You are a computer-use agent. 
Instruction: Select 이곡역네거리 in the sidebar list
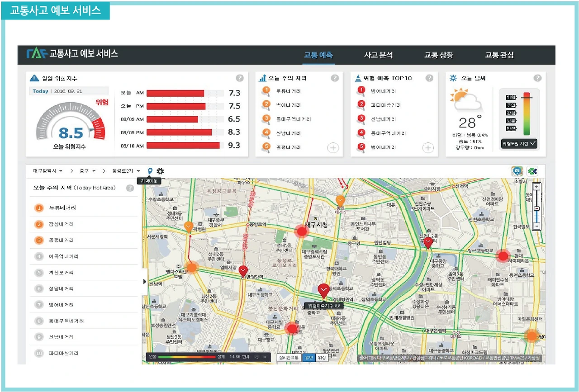(84, 256)
